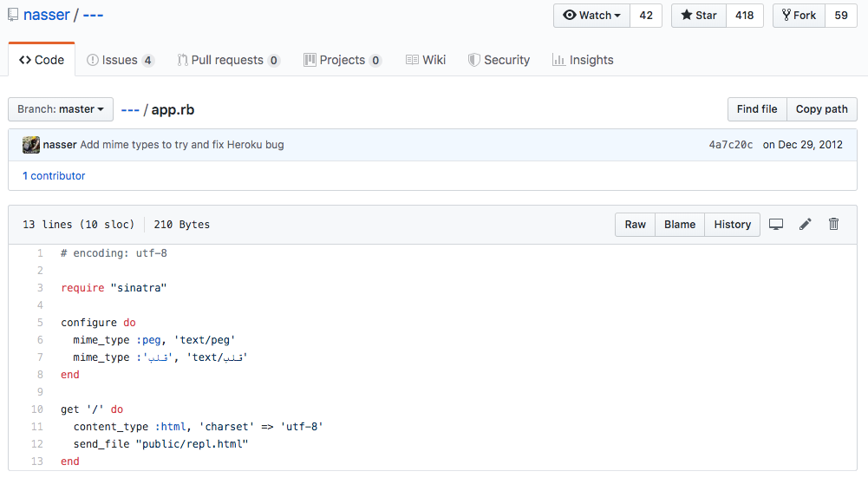Fork this repository
The width and height of the screenshot is (868, 478).
point(799,16)
